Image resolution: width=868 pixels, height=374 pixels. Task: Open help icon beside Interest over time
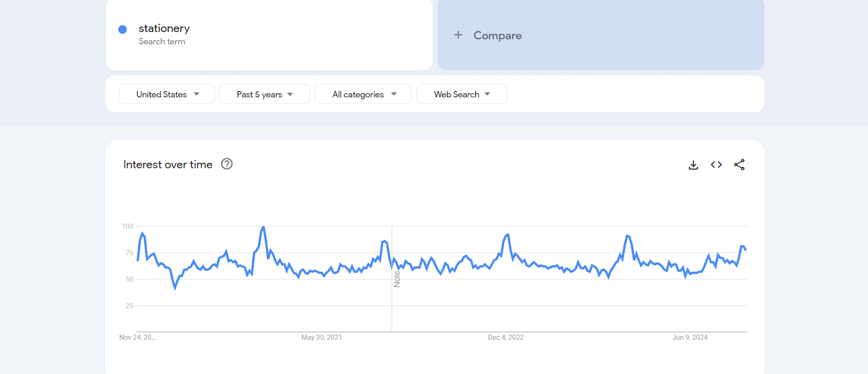[227, 164]
